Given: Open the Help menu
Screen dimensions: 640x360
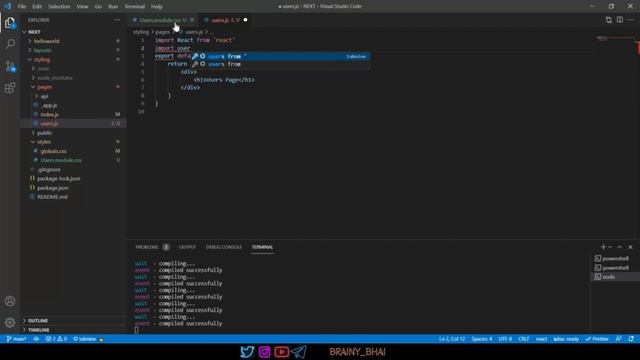Looking at the screenshot, I should (157, 7).
